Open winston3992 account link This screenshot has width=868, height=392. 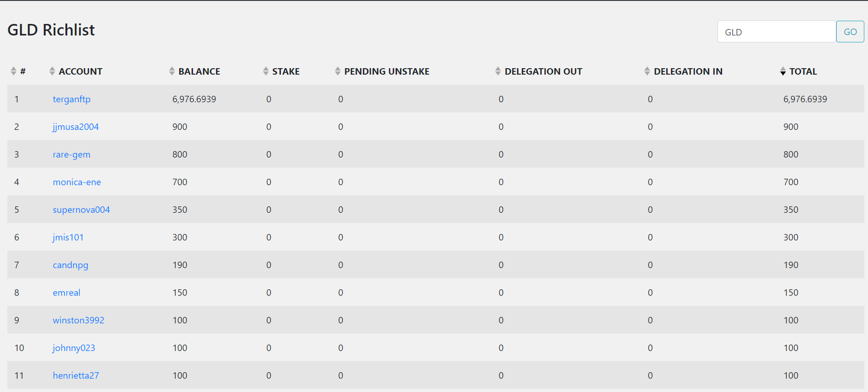(x=78, y=320)
